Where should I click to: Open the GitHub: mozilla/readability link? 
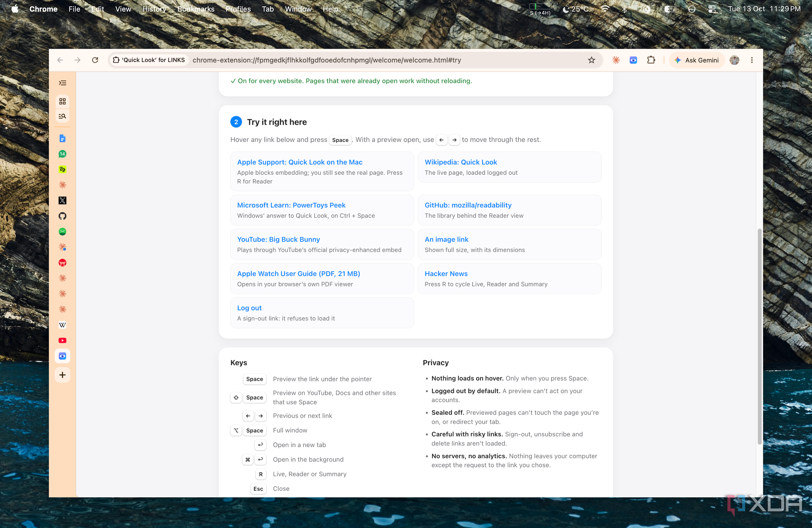[x=468, y=205]
